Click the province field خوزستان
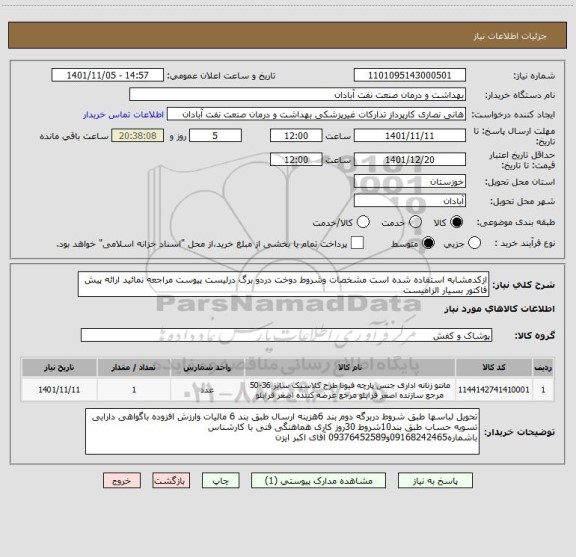The height and width of the screenshot is (557, 576). (x=410, y=182)
